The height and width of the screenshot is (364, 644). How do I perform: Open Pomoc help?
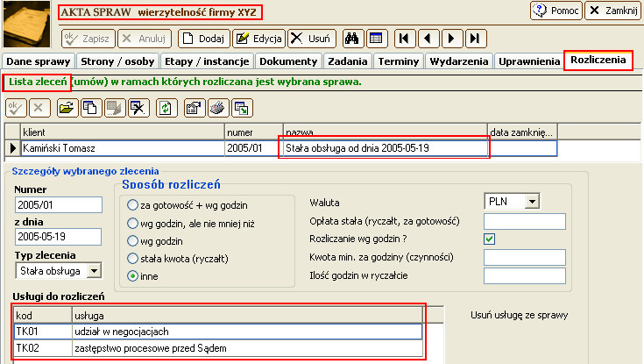556,11
